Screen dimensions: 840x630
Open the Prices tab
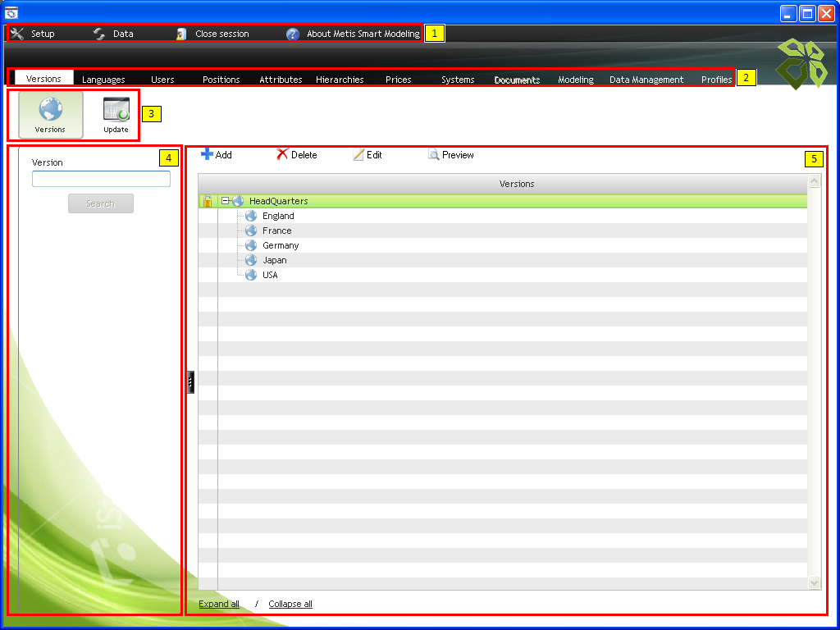tap(399, 80)
